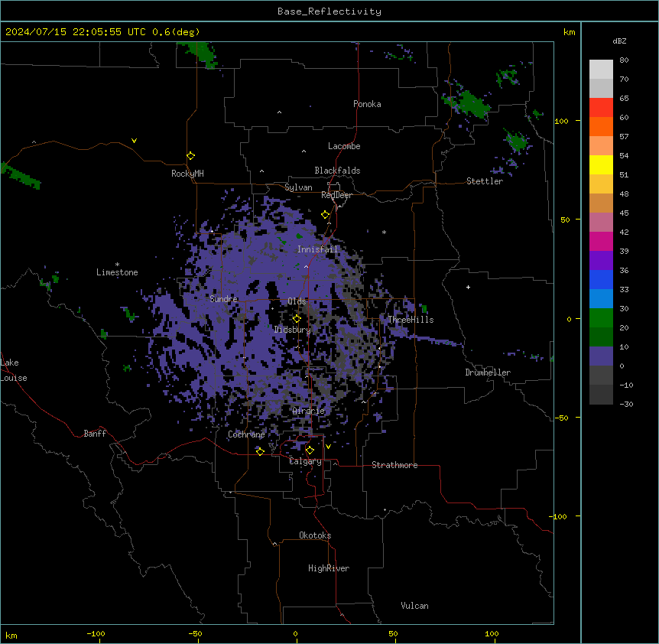
Task: Click the yellow diamond marker beside Olds
Action: point(297,319)
